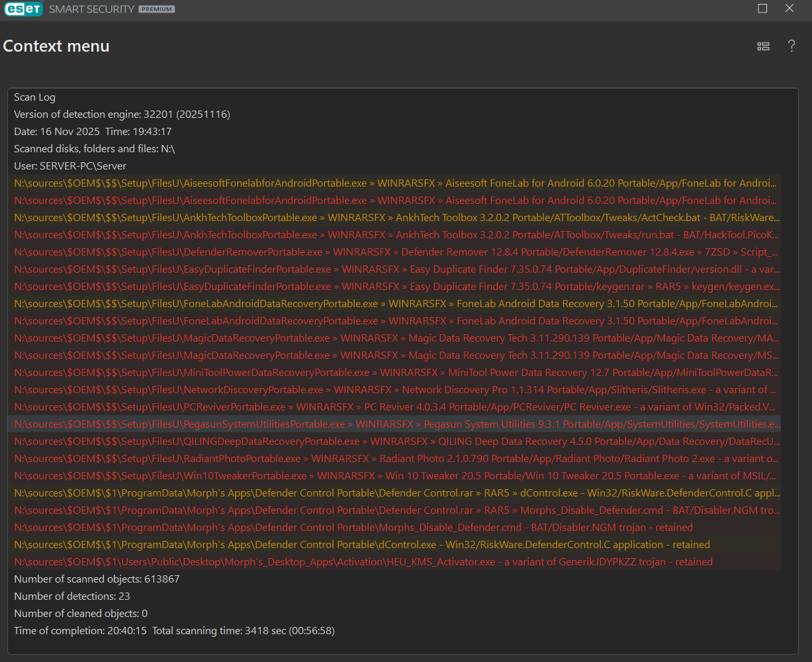Select the MiniToolPowerDataRecoveryPortable.exe entry
This screenshot has height=662, width=812.
396,373
